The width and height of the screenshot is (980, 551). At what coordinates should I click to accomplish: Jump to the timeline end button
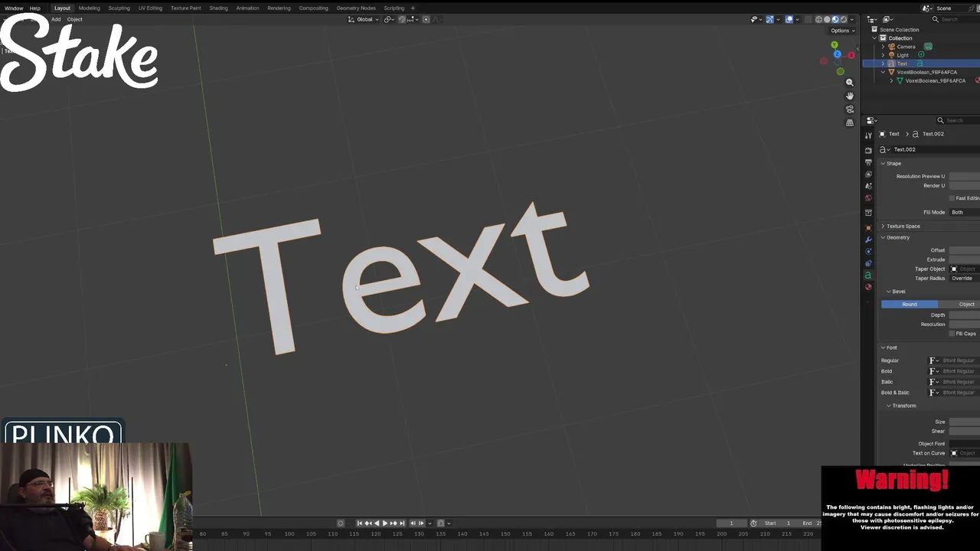point(402,523)
